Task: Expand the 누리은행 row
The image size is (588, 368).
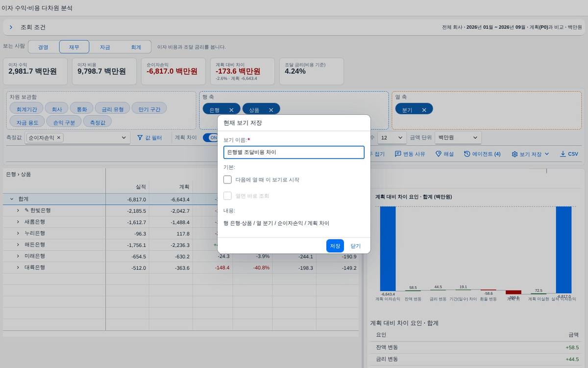Action: tap(18, 234)
